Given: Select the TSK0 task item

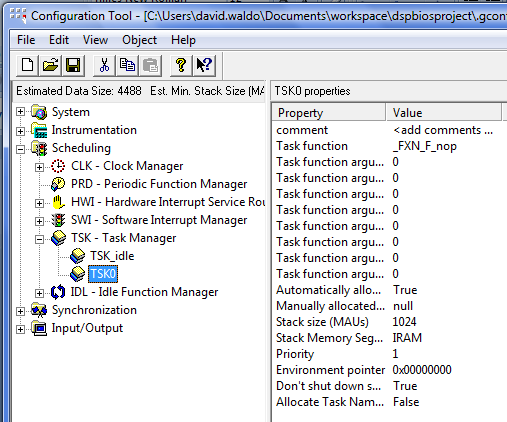Looking at the screenshot, I should coord(103,274).
